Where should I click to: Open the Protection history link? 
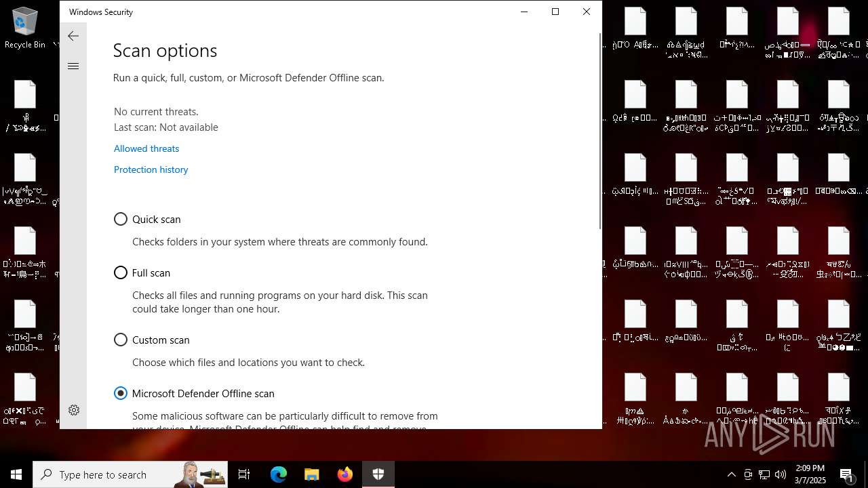click(151, 169)
